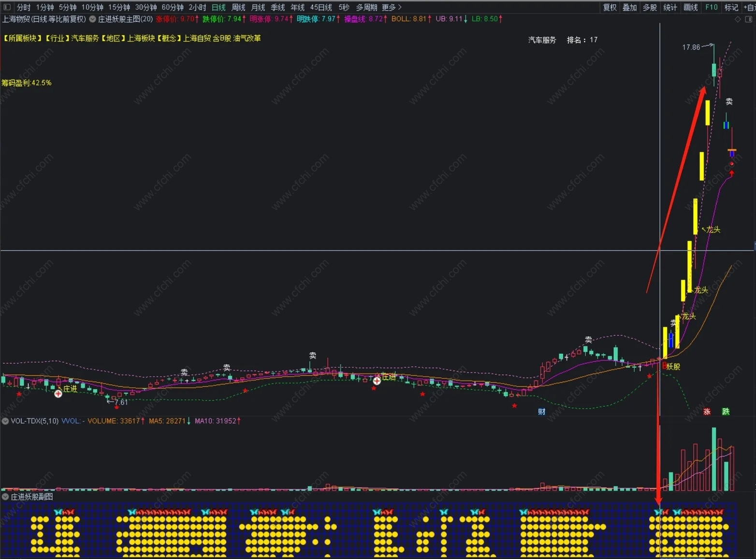Click the middle 庄进 plus-circle marker
The height and width of the screenshot is (559, 756).
(x=377, y=381)
